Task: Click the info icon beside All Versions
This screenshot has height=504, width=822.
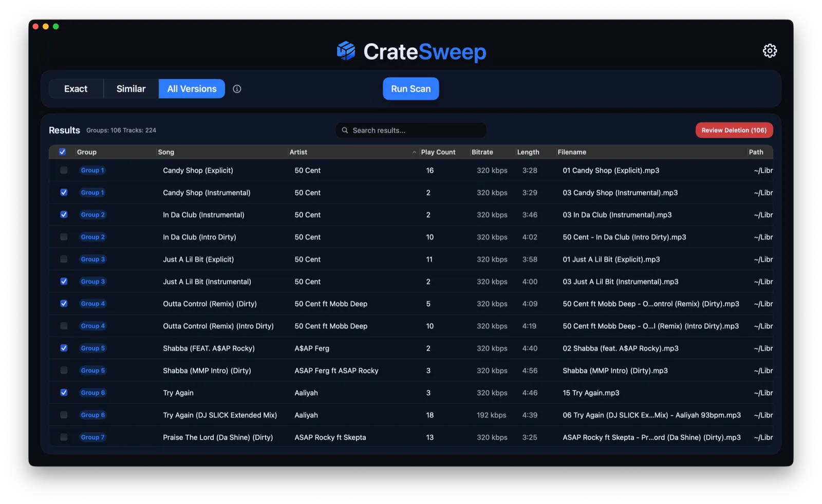Action: click(237, 89)
